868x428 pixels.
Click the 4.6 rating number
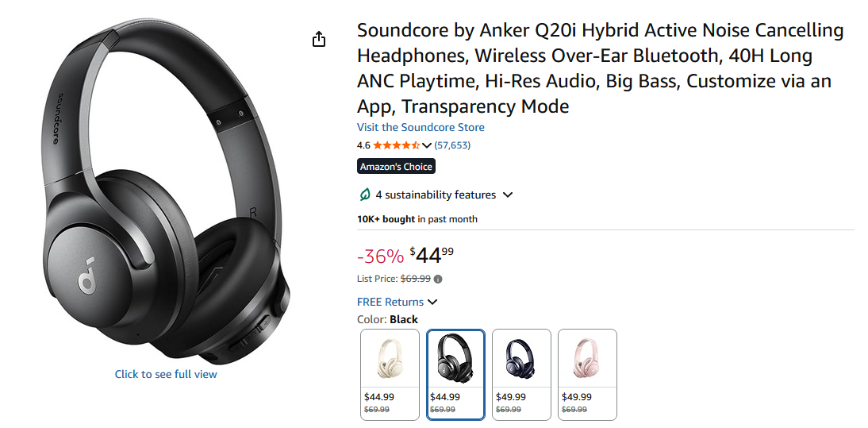coord(363,145)
